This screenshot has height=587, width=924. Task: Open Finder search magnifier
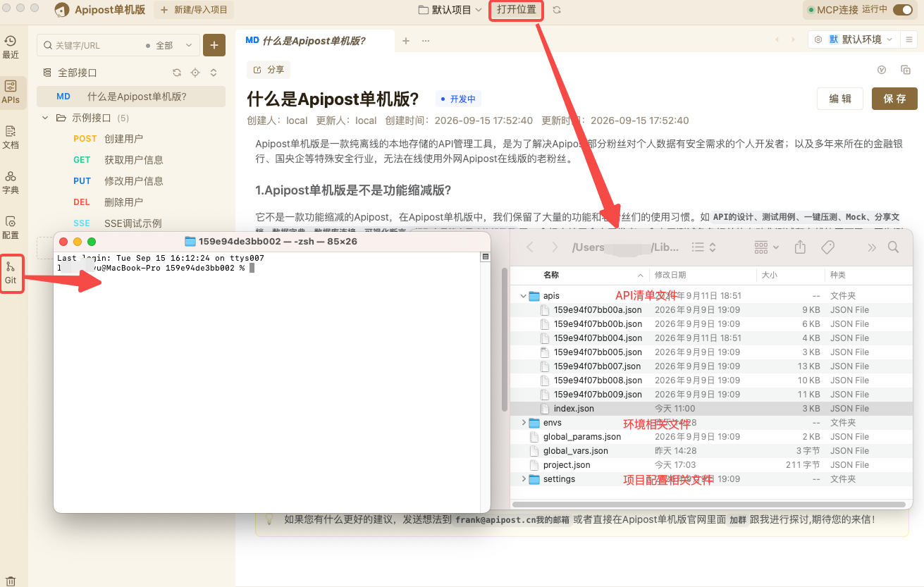click(893, 247)
